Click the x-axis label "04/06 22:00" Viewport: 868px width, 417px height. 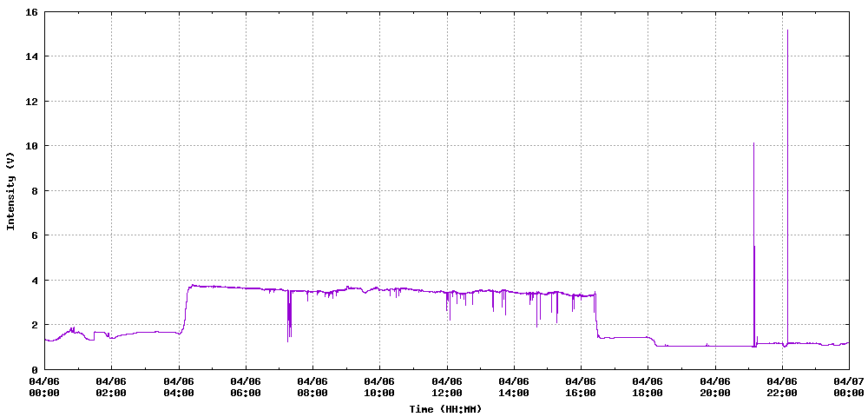click(782, 387)
